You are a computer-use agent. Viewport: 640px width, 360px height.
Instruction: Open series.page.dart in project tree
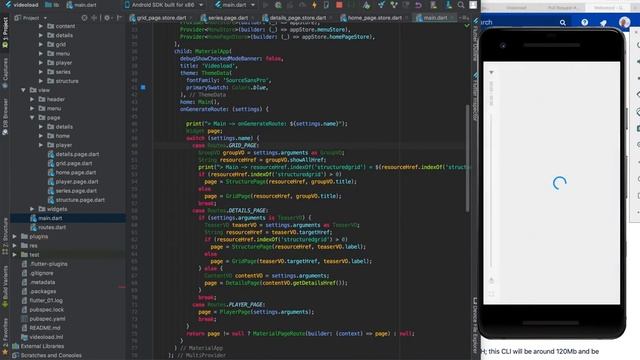pos(72,191)
